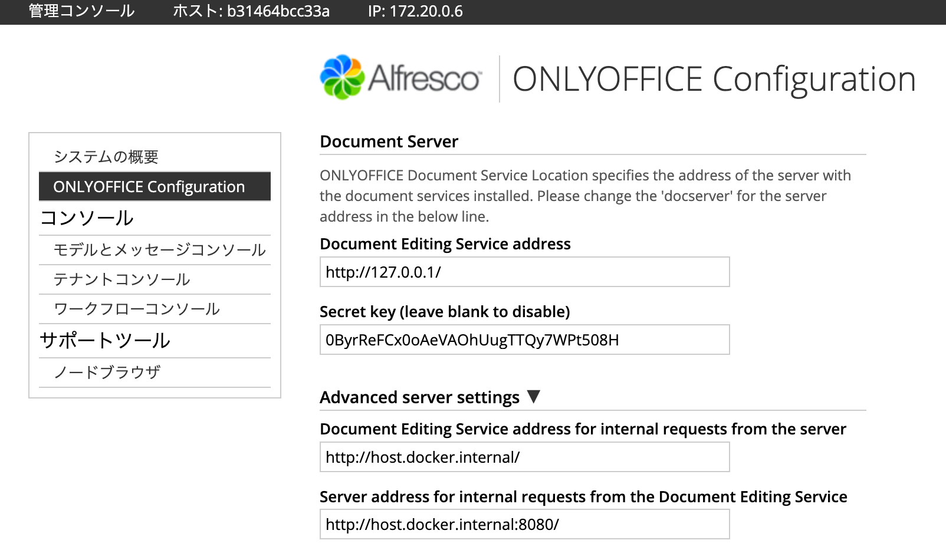Click the Document Editing Service address field

(x=524, y=272)
